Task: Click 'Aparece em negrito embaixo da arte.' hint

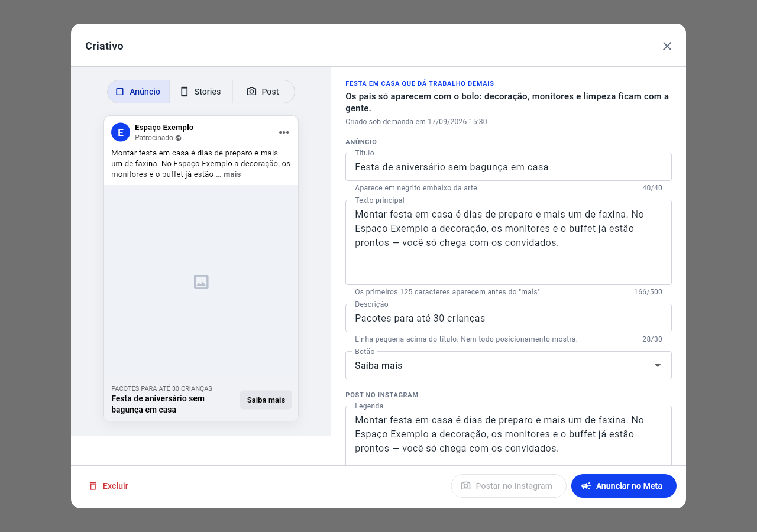Action: [x=417, y=188]
